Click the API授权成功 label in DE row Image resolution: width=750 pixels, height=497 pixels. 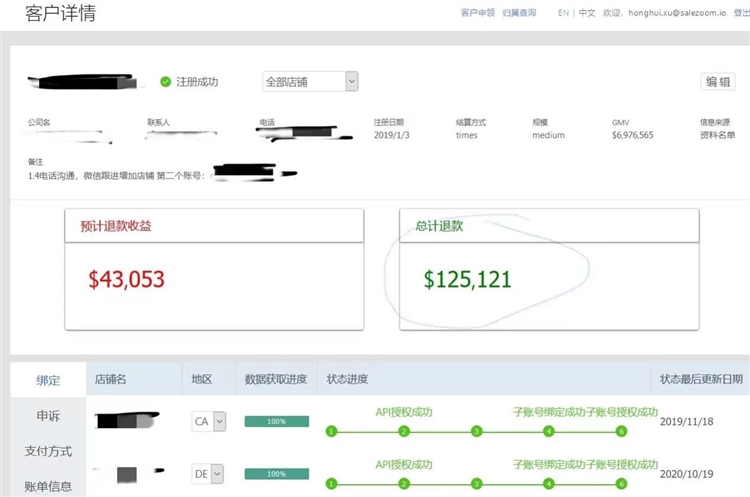[x=404, y=464]
